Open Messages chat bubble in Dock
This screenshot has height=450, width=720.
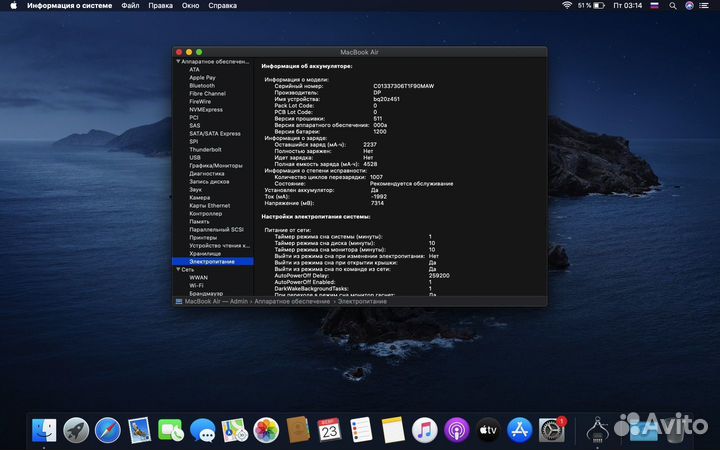202,430
